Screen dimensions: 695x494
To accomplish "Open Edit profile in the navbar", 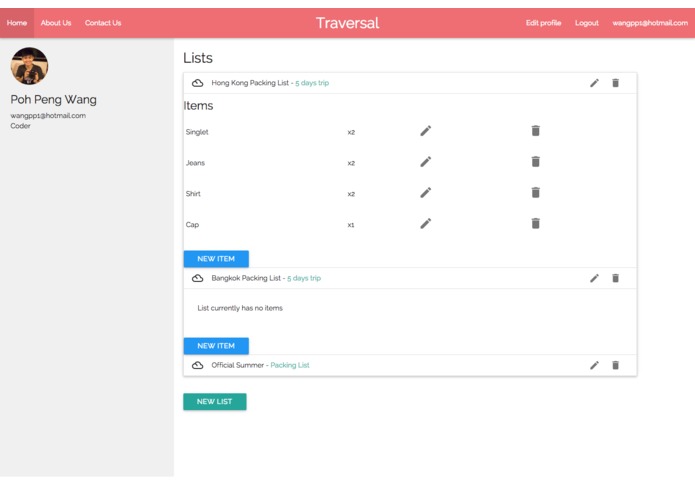I will pos(543,23).
